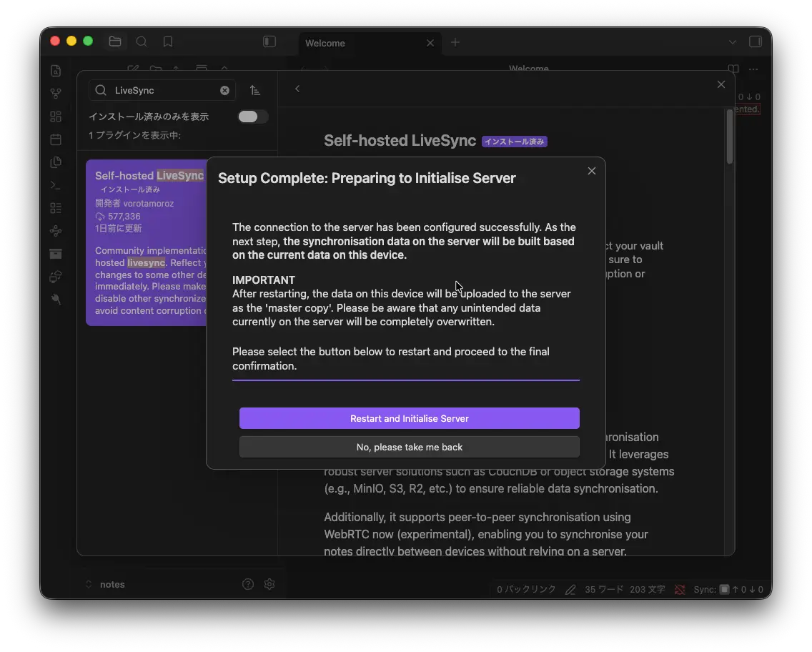Collapse the left sidebar
Viewport: 812px width, 652px height.
(269, 41)
